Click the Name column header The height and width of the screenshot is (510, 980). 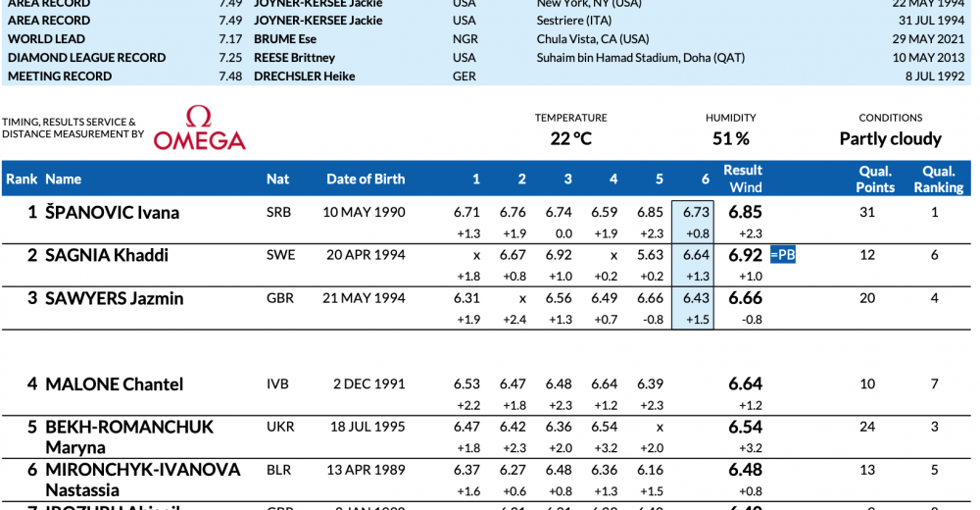[64, 179]
